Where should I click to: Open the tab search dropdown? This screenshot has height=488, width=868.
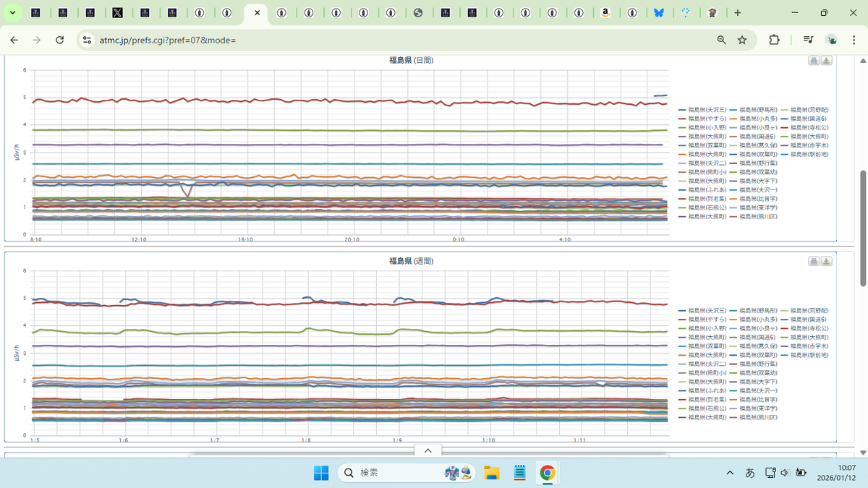coord(12,13)
